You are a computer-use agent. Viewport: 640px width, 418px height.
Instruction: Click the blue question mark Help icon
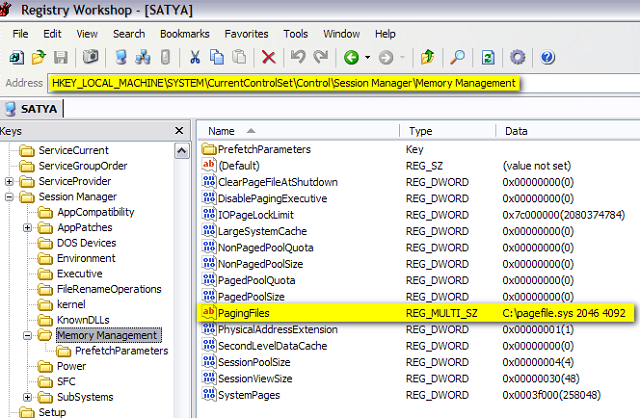coord(548,58)
